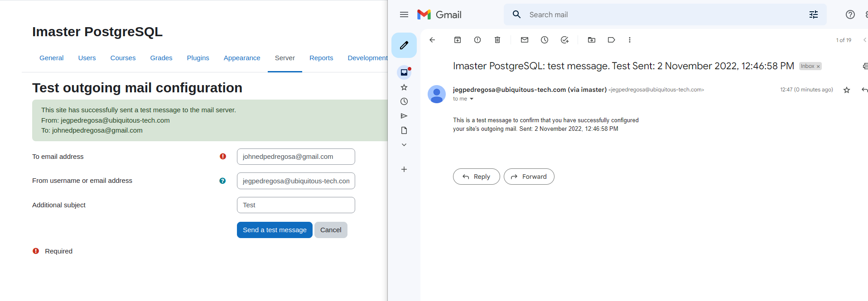Open Labels icon in toolbar
This screenshot has width=868, height=301.
[x=612, y=40]
